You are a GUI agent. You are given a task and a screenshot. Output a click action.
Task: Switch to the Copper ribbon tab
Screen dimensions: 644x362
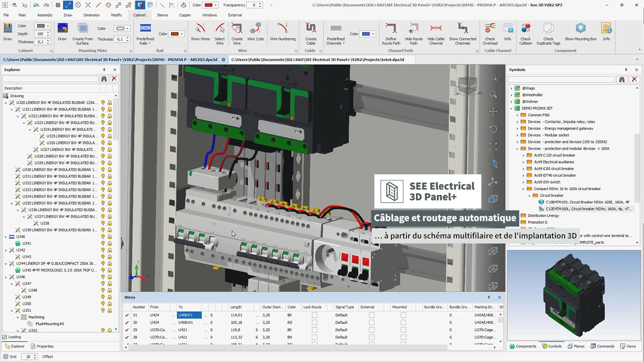click(x=185, y=15)
